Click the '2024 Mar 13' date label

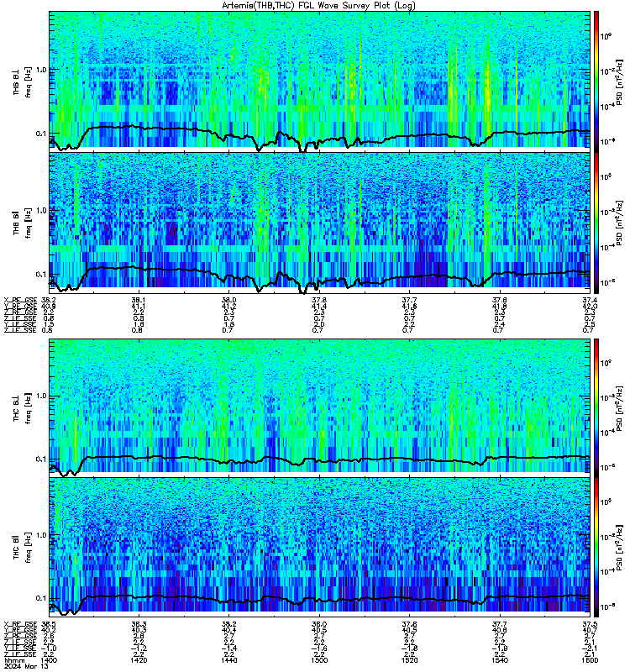click(26, 666)
